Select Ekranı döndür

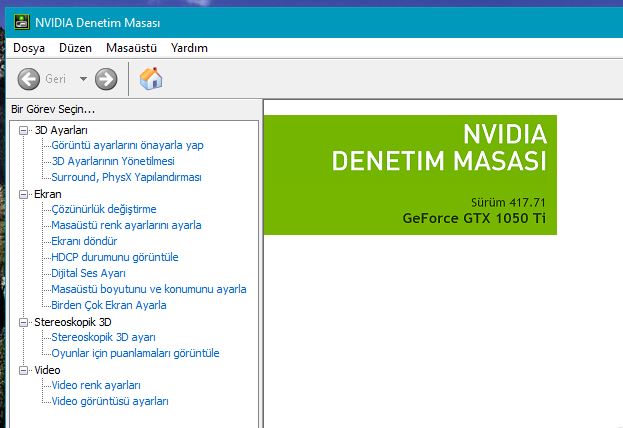(84, 241)
